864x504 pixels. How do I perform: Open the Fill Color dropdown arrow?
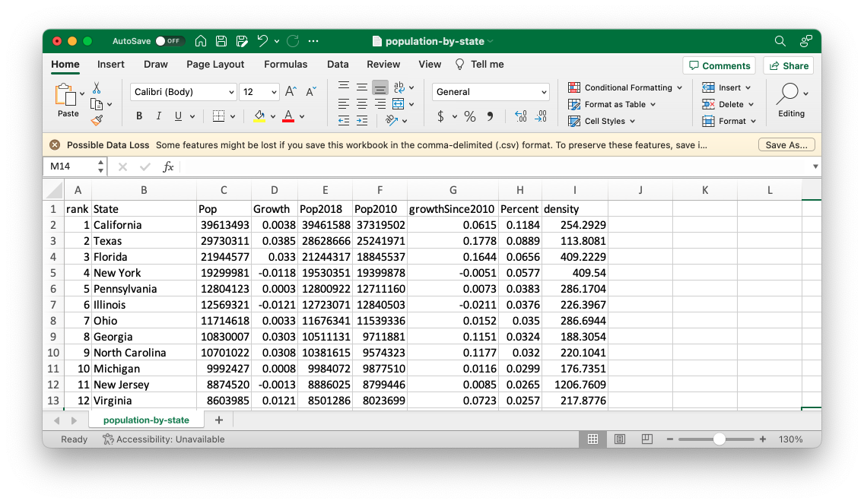(273, 116)
